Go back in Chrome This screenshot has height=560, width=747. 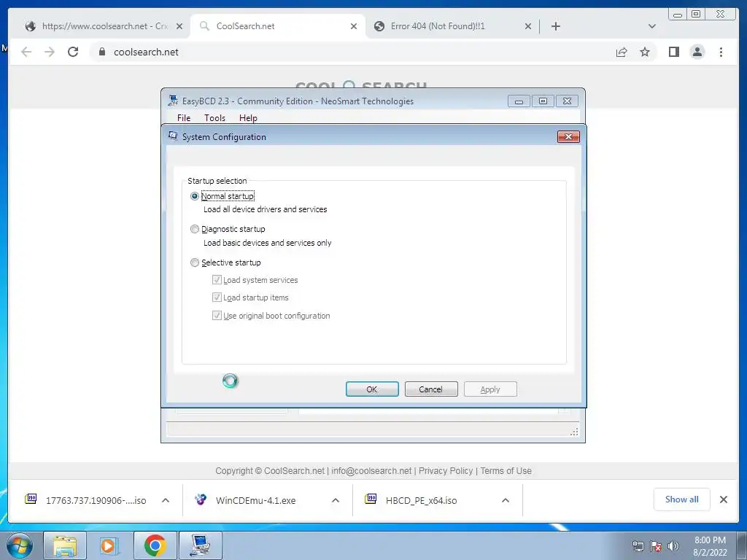26,52
